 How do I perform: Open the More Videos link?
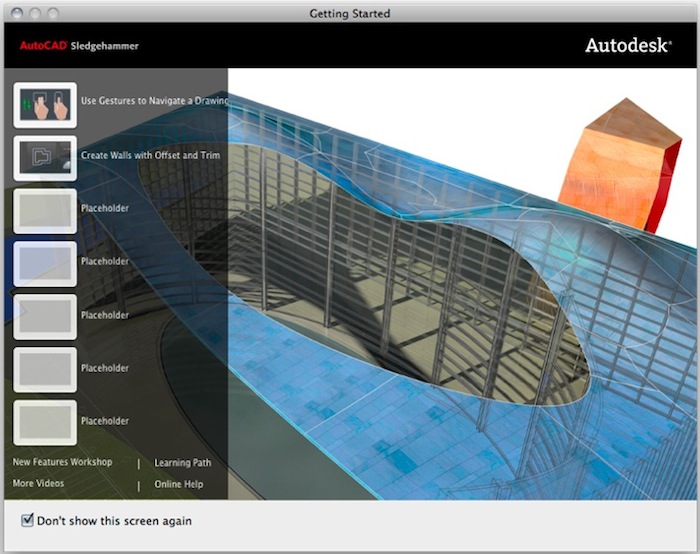point(38,483)
